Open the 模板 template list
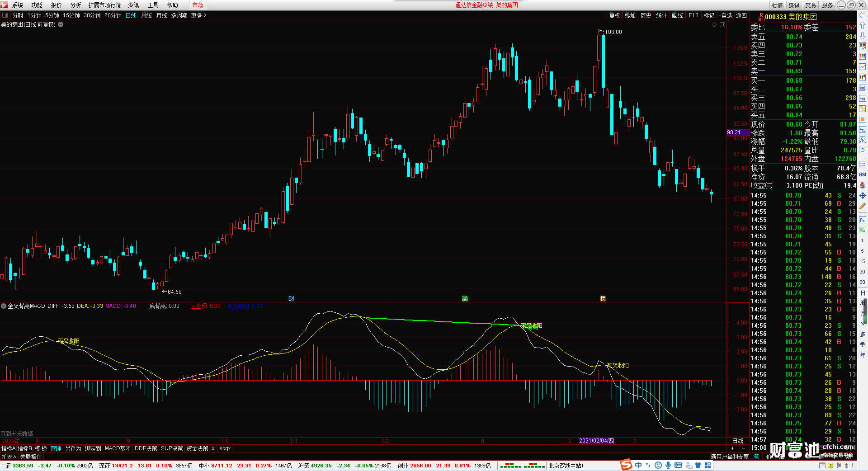This screenshot has height=471, width=868. point(41,448)
